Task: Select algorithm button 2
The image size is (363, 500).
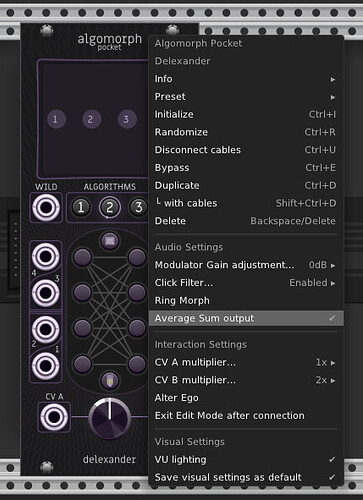Action: tap(109, 207)
